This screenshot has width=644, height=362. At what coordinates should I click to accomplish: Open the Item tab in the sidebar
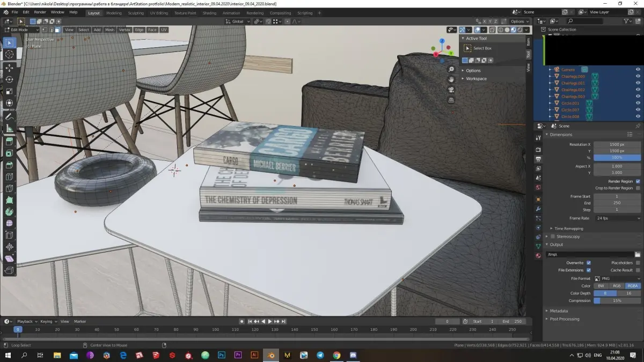point(528,41)
